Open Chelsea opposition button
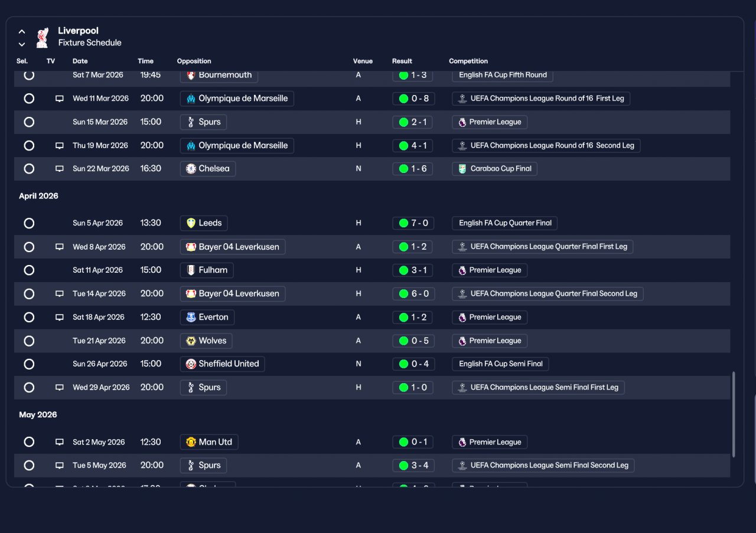 coord(208,169)
